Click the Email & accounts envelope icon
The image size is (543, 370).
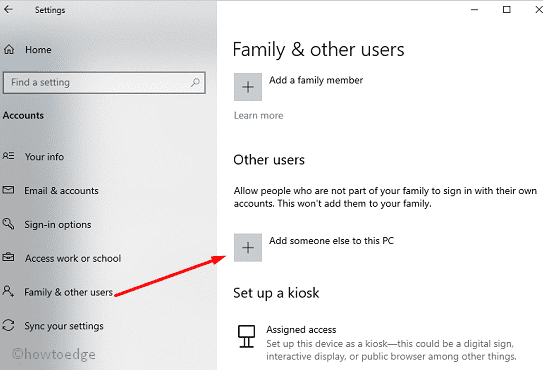point(8,190)
